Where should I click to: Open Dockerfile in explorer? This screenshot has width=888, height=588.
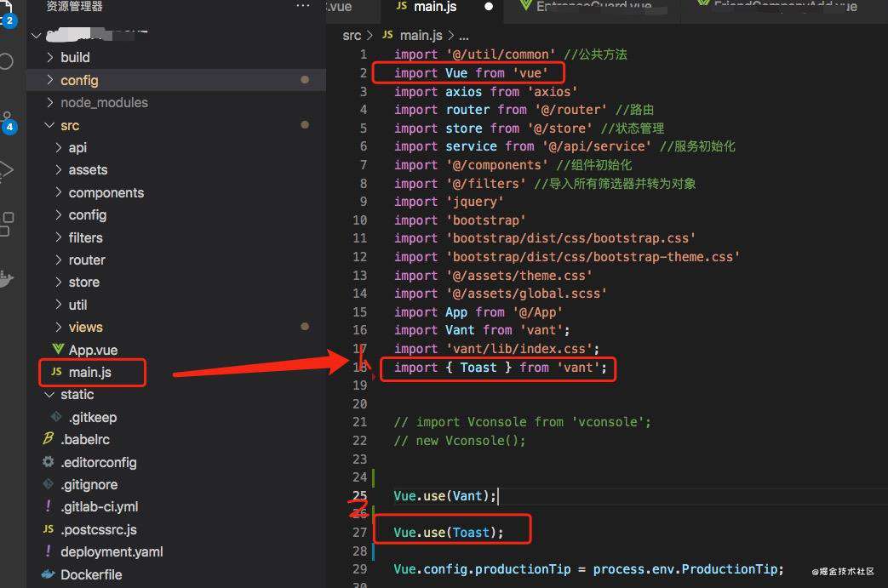coord(91,574)
